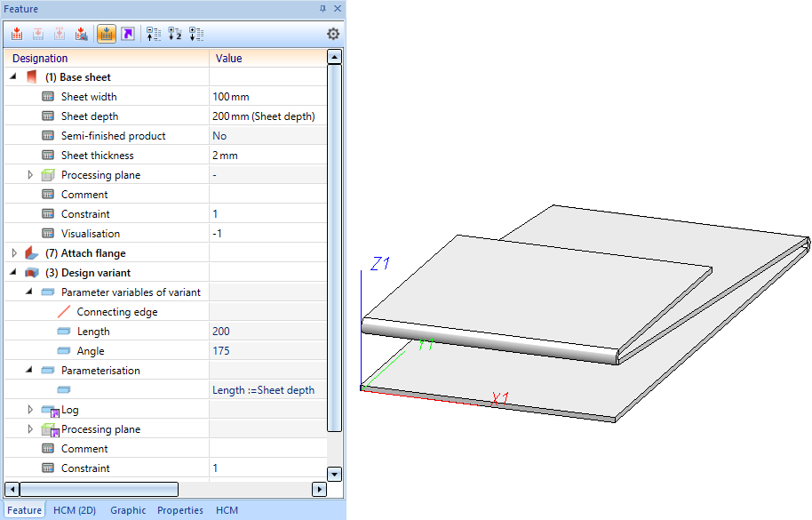Click the horizontal scrollbar right arrow
812x520 pixels.
319,489
